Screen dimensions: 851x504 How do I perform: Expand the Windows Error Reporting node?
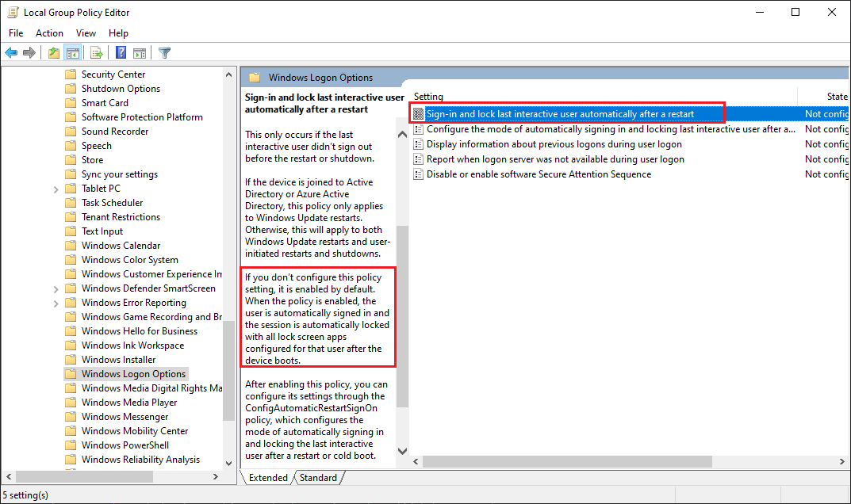click(56, 302)
